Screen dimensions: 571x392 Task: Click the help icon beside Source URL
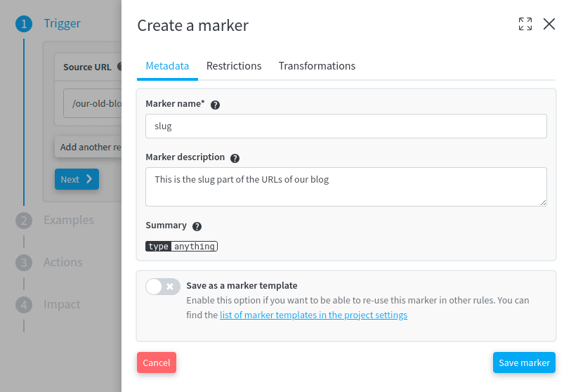pyautogui.click(x=119, y=67)
